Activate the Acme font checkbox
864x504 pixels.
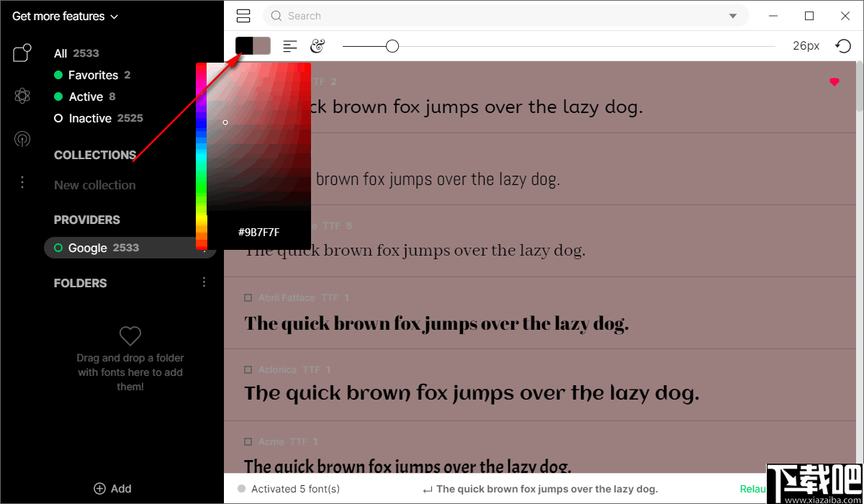coord(248,441)
